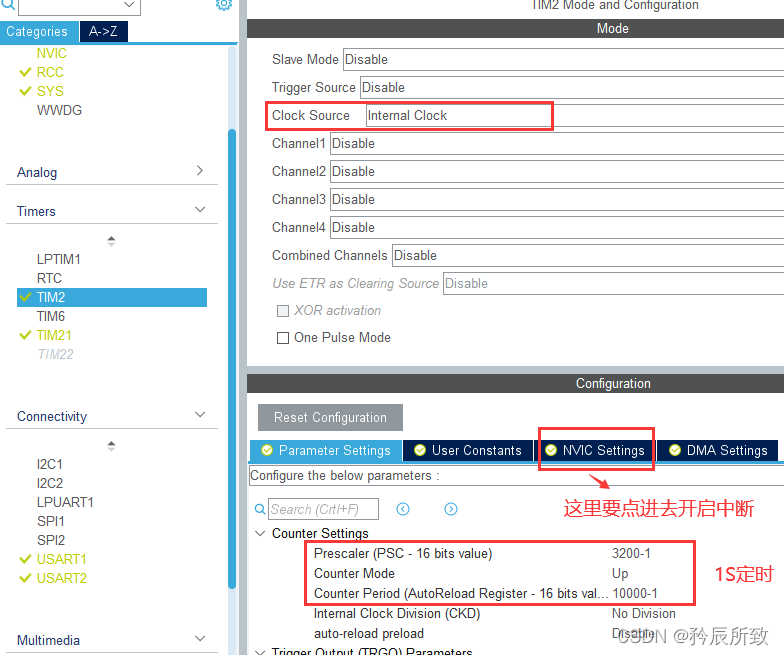Select the highlighted TIM2 entry
The width and height of the screenshot is (784, 655).
(112, 298)
